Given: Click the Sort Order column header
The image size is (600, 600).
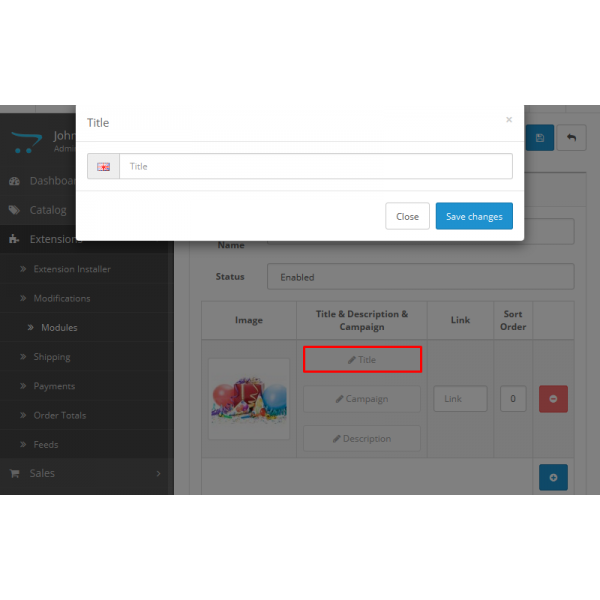Looking at the screenshot, I should pyautogui.click(x=513, y=320).
